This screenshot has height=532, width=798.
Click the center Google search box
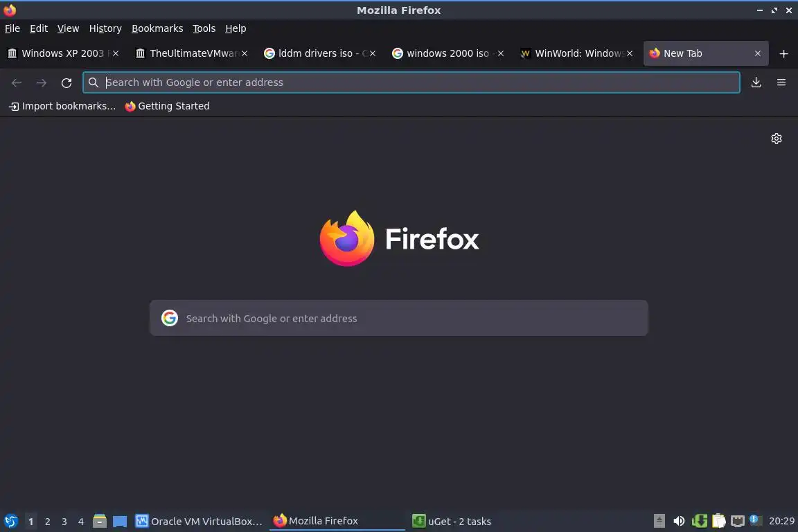point(398,318)
